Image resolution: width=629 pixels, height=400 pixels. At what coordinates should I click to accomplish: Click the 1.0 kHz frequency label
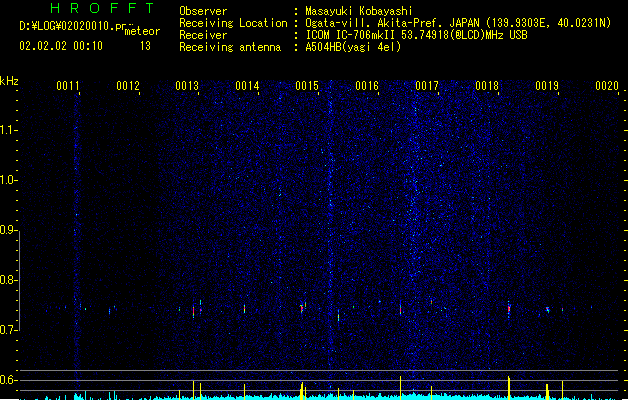click(8, 180)
